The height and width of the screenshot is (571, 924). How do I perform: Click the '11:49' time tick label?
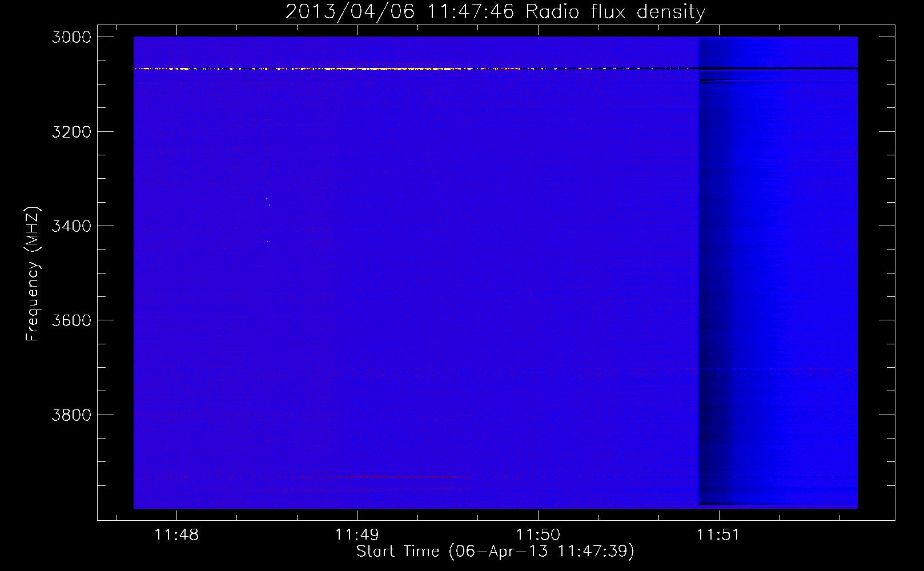point(357,535)
